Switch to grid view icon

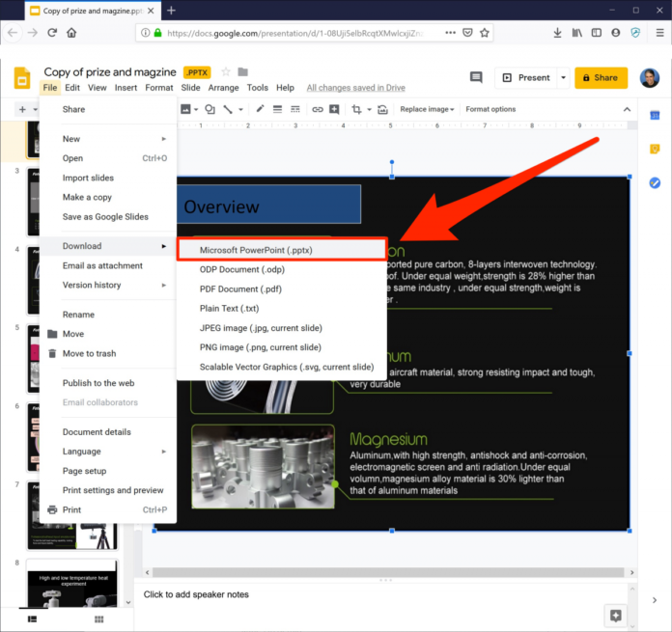tap(99, 619)
